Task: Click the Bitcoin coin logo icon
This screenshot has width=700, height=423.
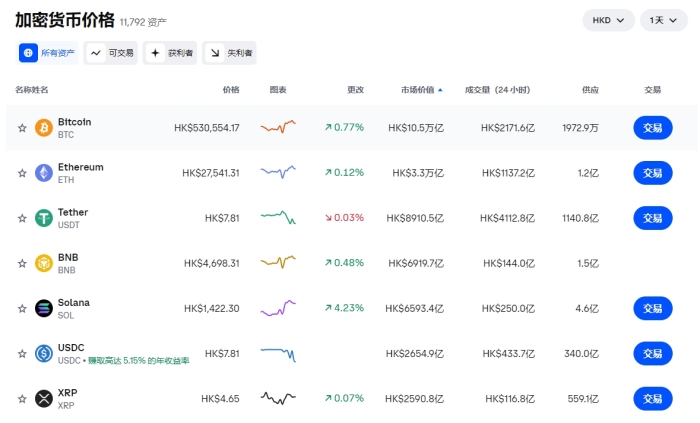Action: point(43,127)
